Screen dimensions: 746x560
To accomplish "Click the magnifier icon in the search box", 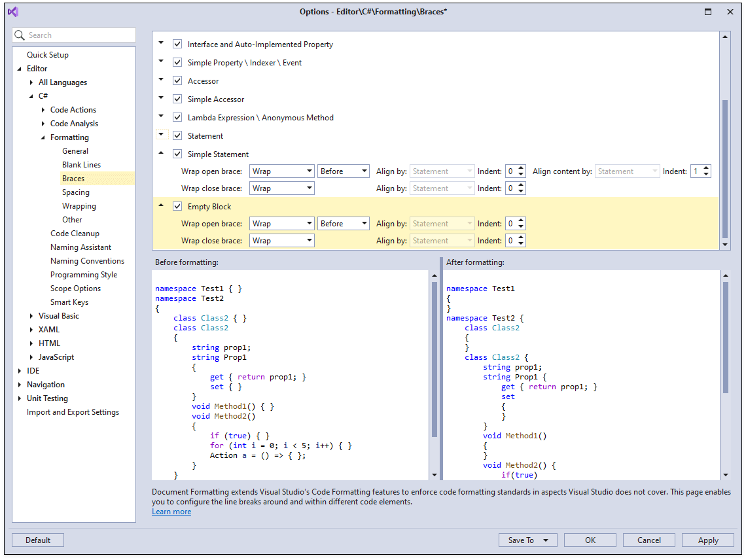I will [19, 35].
